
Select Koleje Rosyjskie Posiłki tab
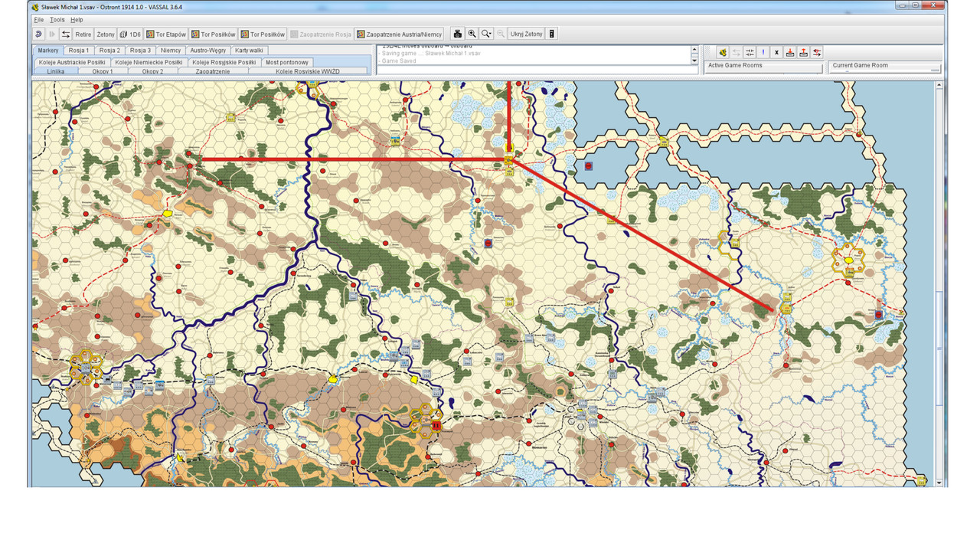(224, 62)
